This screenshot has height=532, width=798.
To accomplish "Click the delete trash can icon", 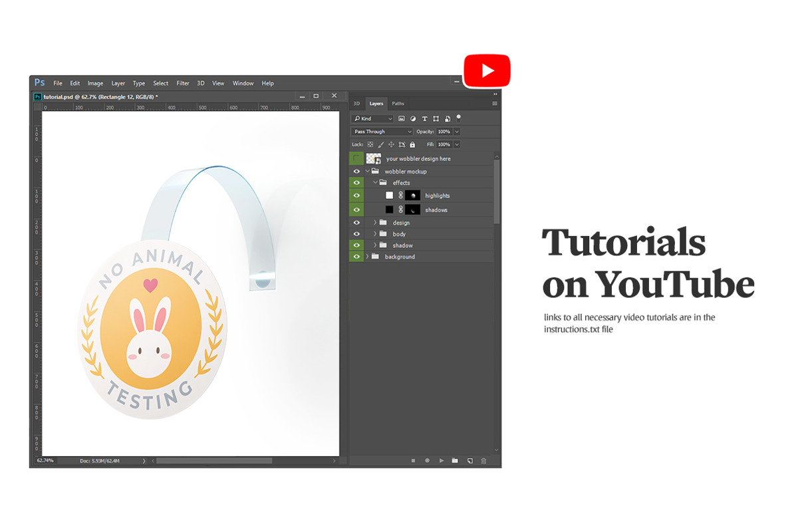I will [x=483, y=460].
